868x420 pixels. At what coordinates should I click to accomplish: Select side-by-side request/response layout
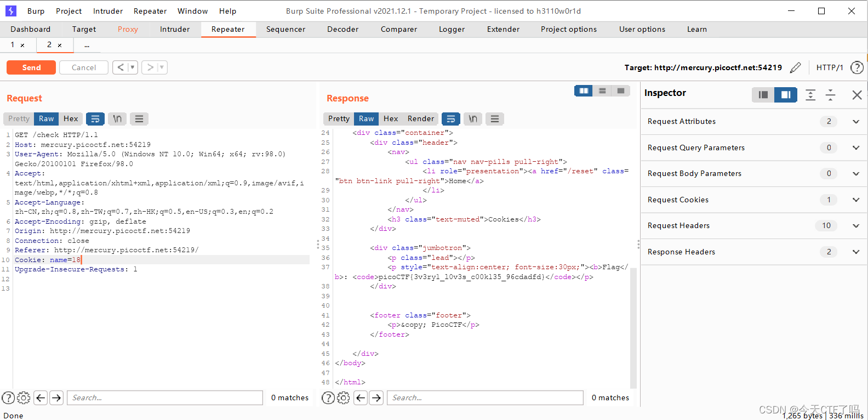[584, 91]
